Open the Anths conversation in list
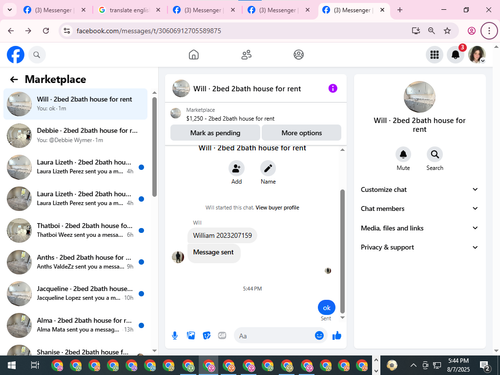The height and width of the screenshot is (375, 500). coord(75,262)
